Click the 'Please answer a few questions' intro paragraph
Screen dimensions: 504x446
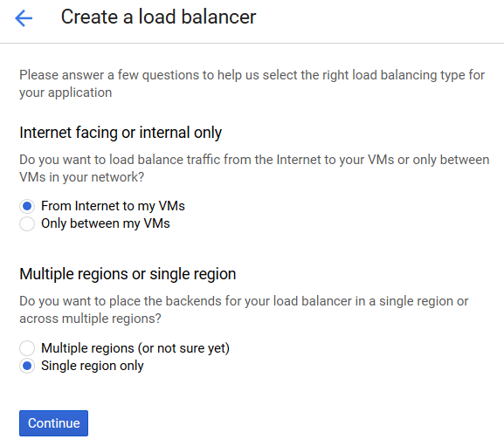coord(252,84)
